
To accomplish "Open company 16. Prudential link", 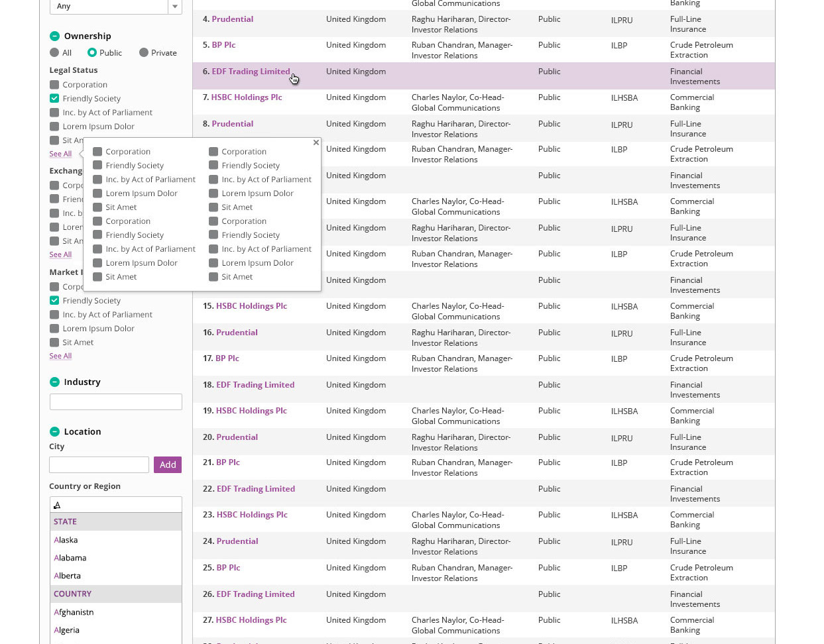I will coord(237,333).
